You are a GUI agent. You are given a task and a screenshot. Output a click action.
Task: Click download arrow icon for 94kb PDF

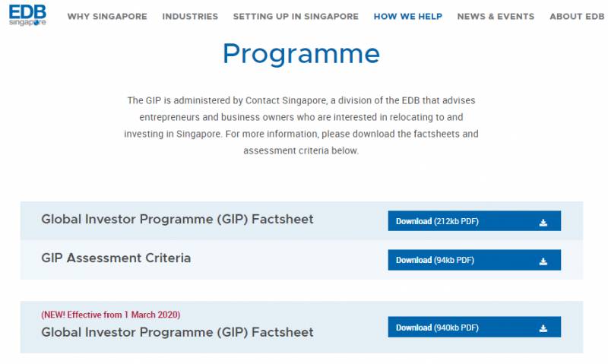543,261
